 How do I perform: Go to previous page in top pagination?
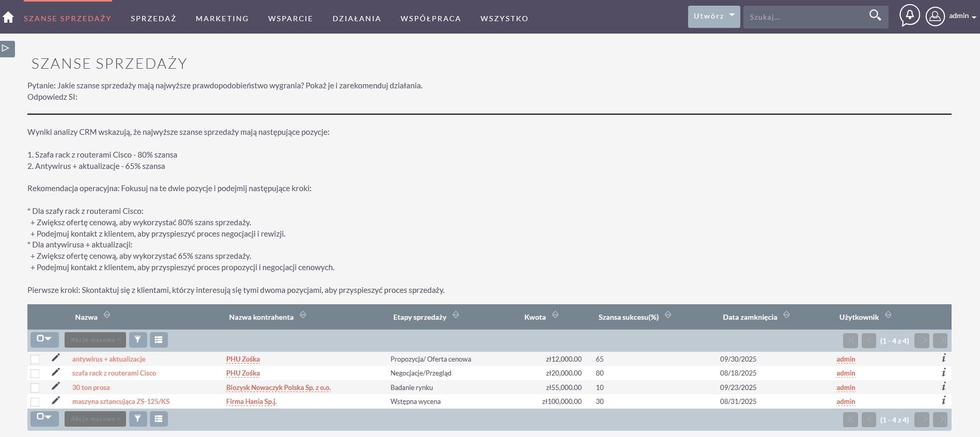[x=869, y=340]
